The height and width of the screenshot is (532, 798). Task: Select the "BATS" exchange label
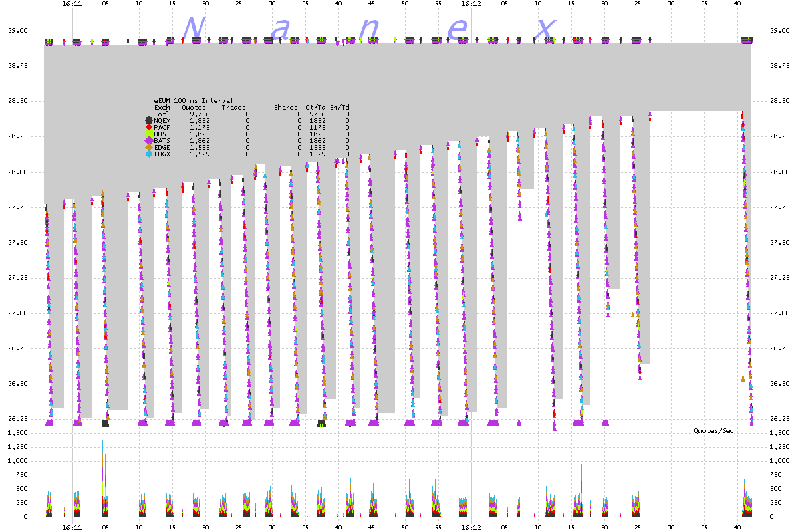tap(162, 140)
